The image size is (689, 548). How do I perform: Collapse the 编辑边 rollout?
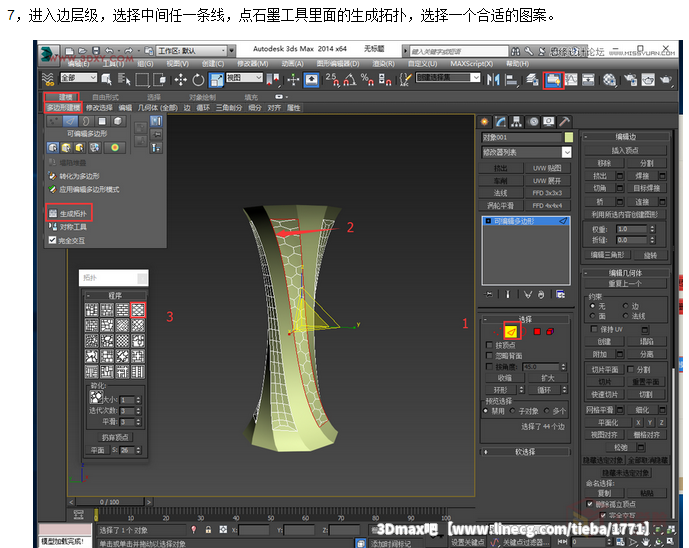click(625, 137)
